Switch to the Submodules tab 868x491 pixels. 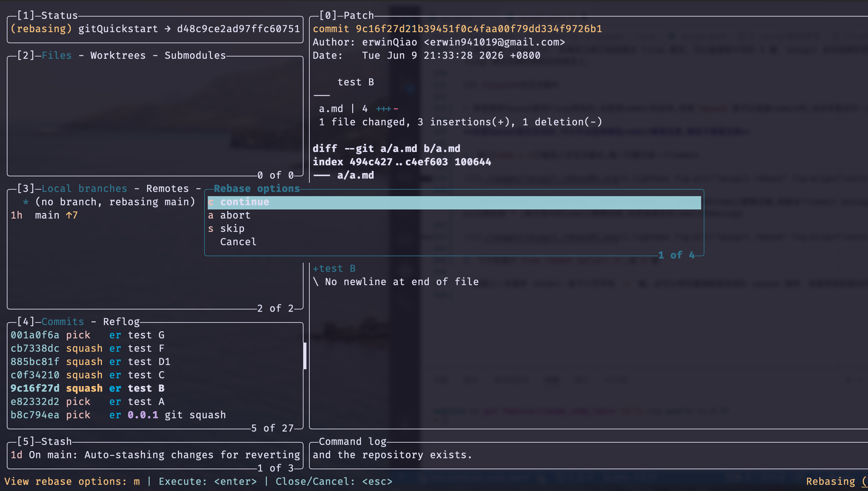[195, 55]
